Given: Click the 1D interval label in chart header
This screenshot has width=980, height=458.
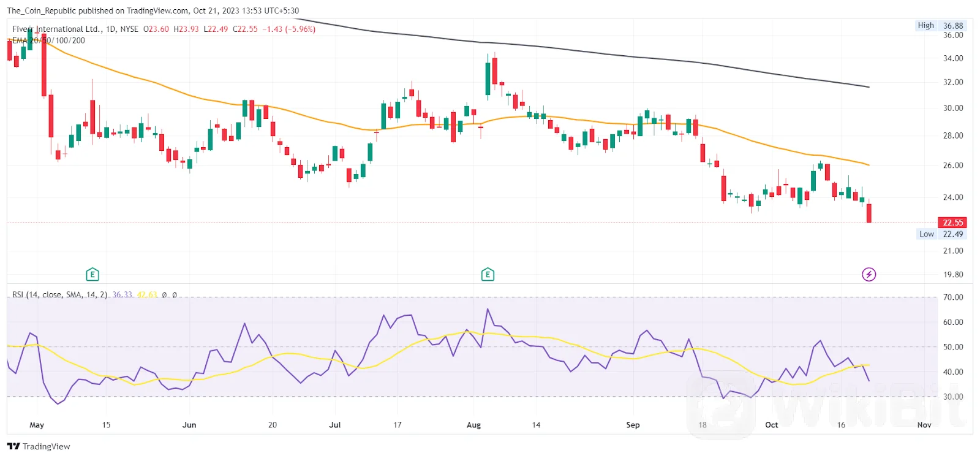Looking at the screenshot, I should tap(111, 29).
